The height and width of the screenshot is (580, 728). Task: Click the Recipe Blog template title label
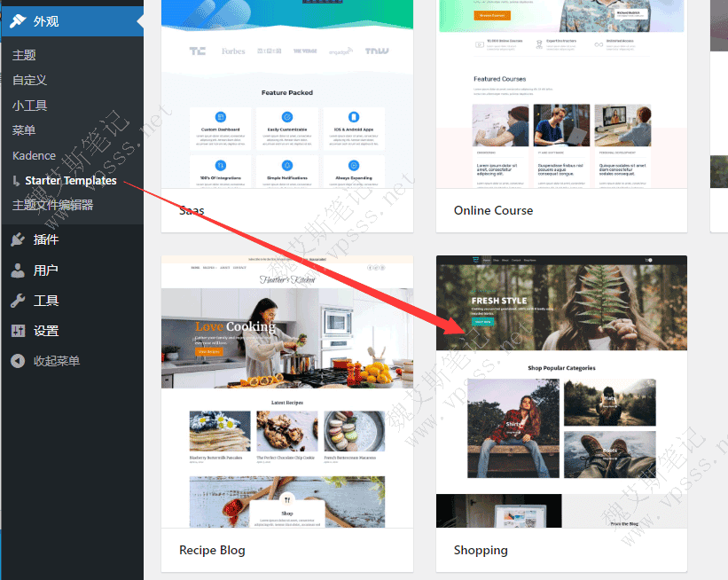212,550
